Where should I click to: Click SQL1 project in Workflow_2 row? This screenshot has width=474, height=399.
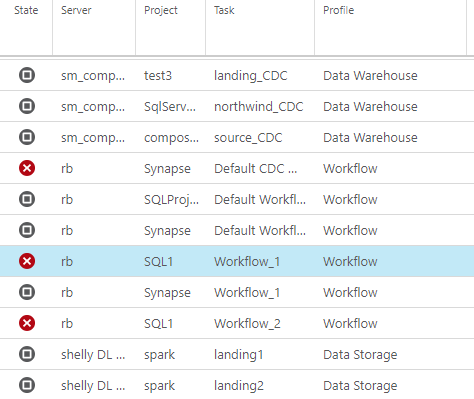[158, 324]
